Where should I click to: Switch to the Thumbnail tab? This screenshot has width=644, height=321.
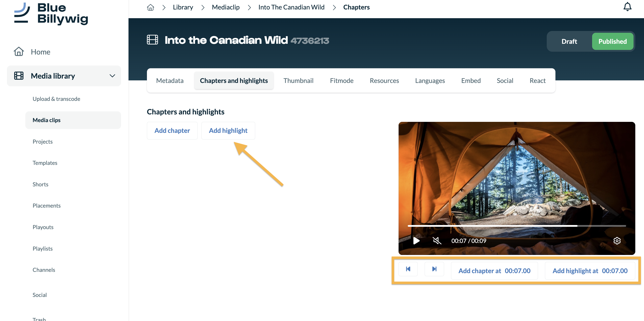[298, 81]
